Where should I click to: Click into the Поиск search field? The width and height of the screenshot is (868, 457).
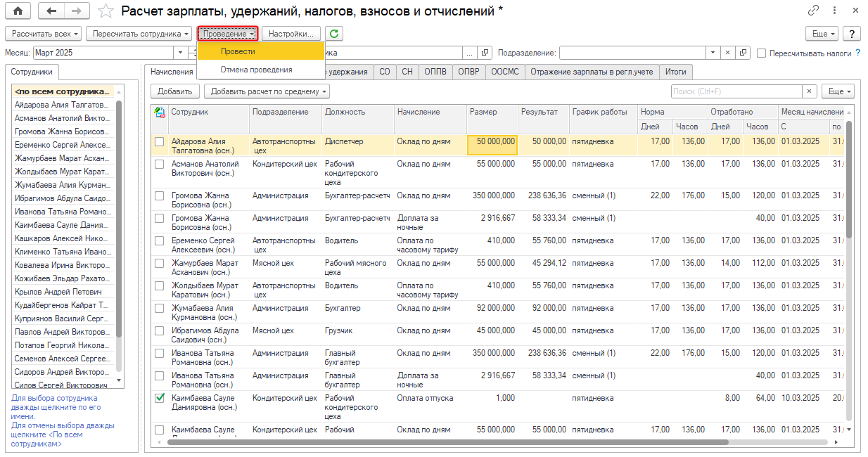tap(735, 91)
